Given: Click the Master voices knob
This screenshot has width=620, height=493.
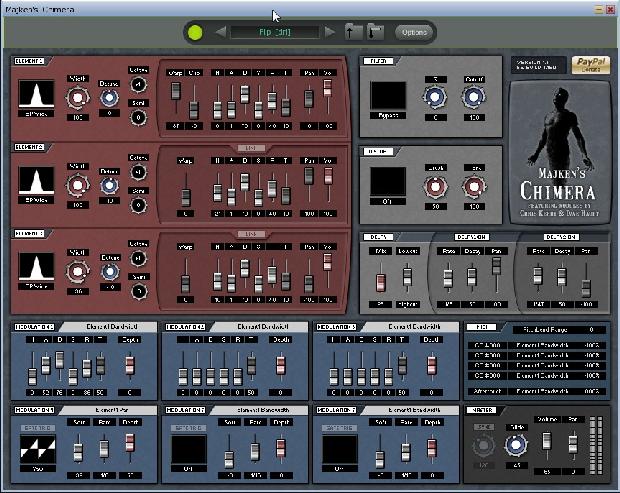Looking at the screenshot, I should coord(516,445).
